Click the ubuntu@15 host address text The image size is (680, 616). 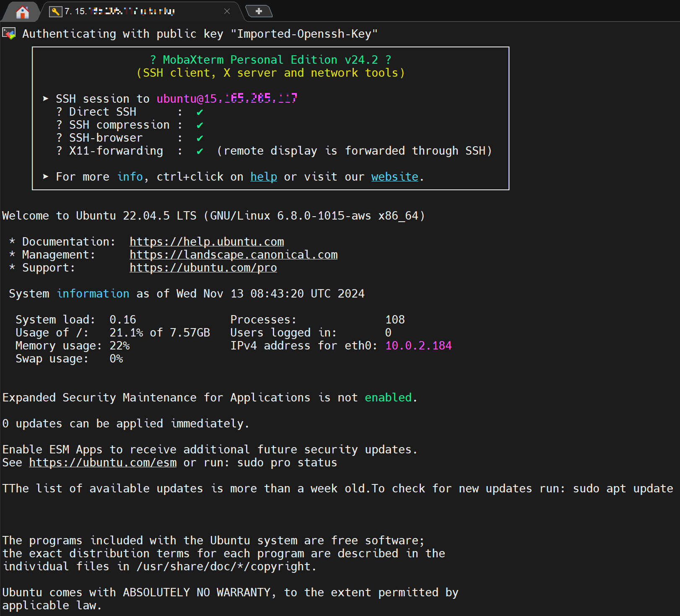227,99
